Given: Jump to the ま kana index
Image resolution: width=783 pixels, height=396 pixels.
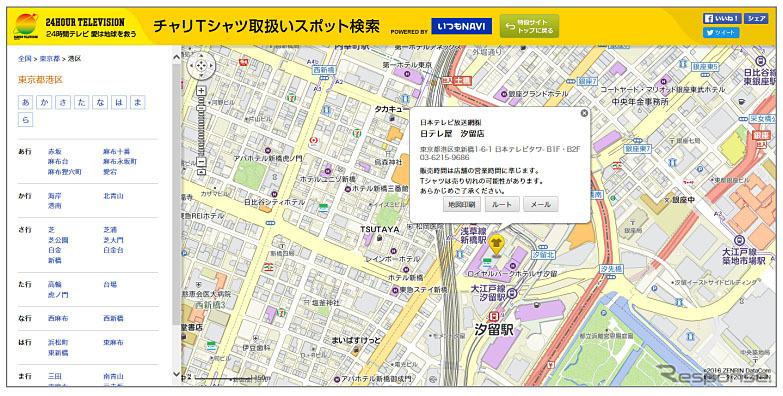Looking at the screenshot, I should click(137, 102).
